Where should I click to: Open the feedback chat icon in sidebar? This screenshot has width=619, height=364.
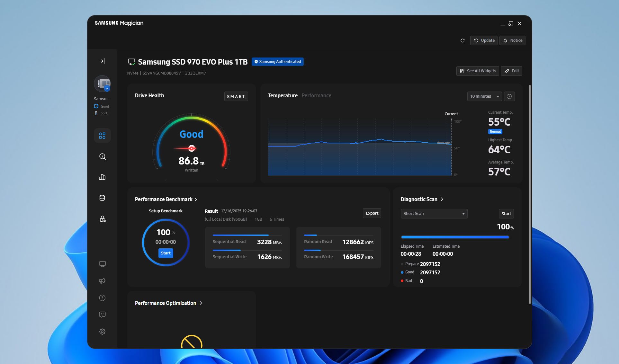tap(102, 315)
